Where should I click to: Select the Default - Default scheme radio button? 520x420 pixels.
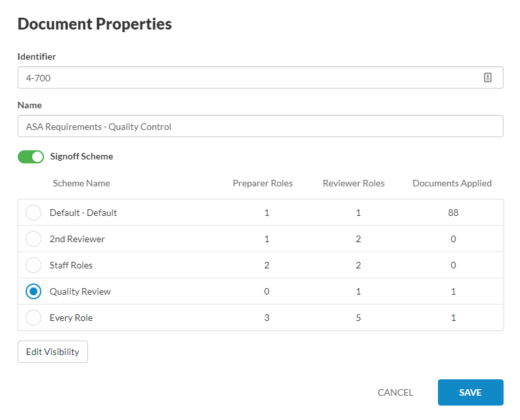(33, 213)
